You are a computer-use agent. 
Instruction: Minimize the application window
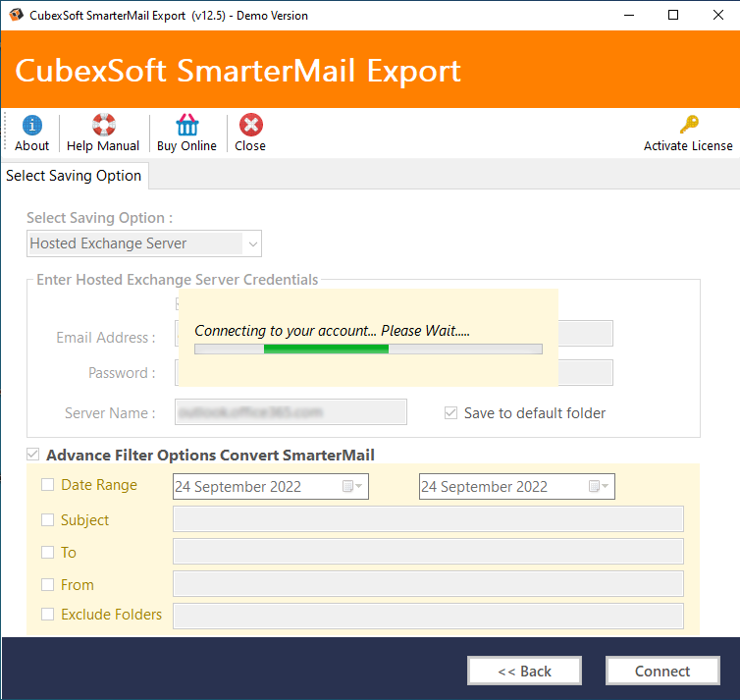pyautogui.click(x=629, y=15)
